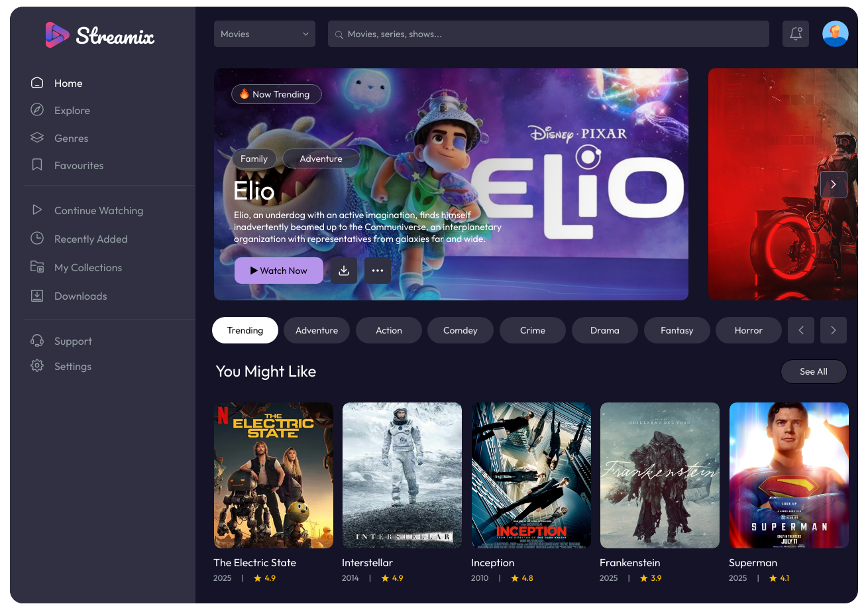Advance the hero carousel with right chevron
Image resolution: width=868 pixels, height=610 pixels.
point(834,184)
